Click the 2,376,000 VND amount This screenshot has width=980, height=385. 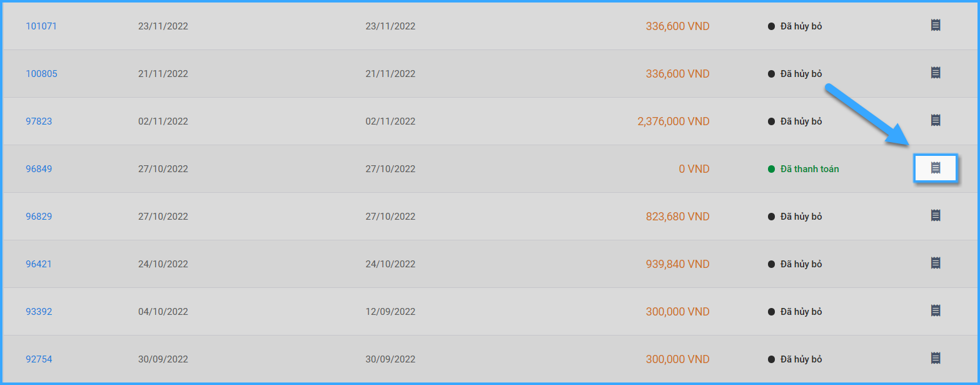coord(674,121)
